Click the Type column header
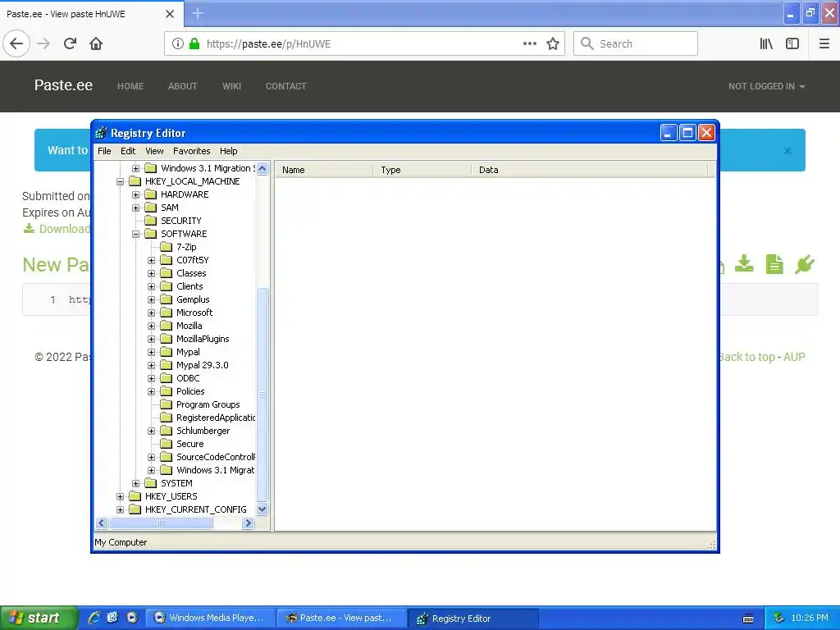Screen dimensions: 840x630 pyautogui.click(x=422, y=170)
